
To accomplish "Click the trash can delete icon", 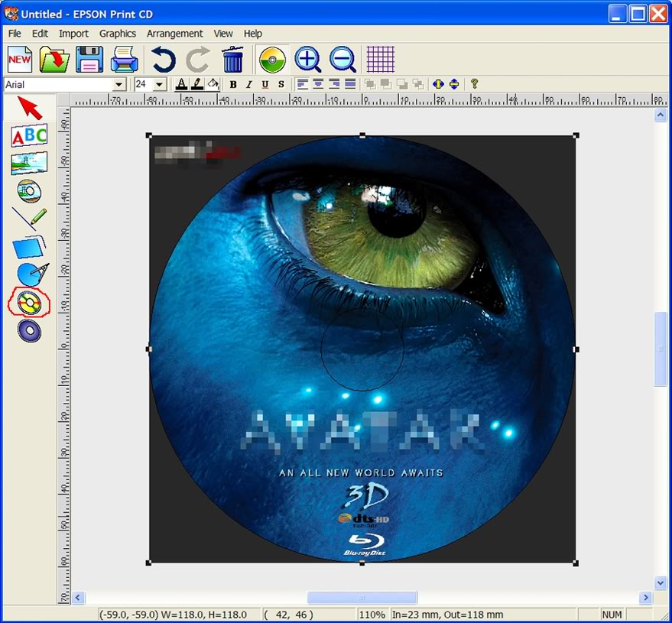I will point(232,59).
